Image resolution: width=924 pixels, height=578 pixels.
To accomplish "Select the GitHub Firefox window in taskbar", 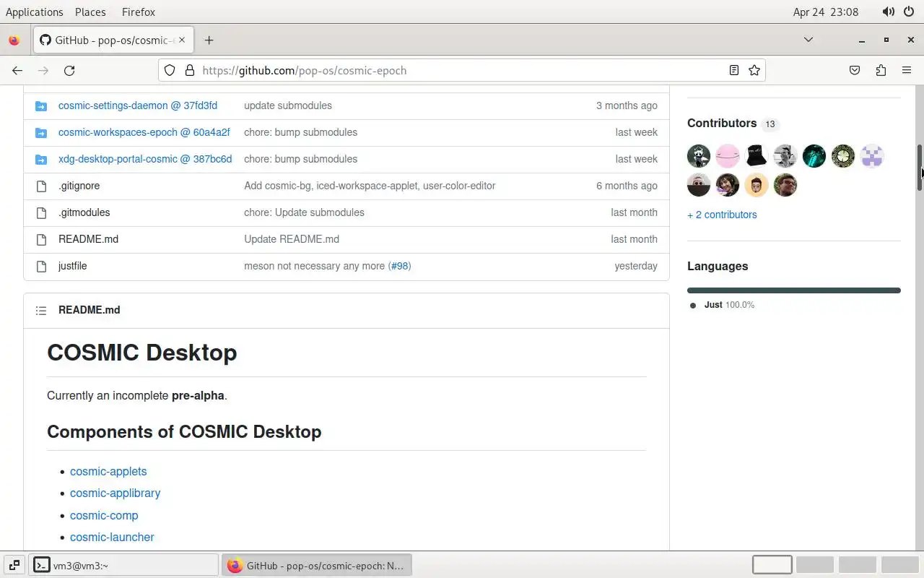I will [x=317, y=565].
